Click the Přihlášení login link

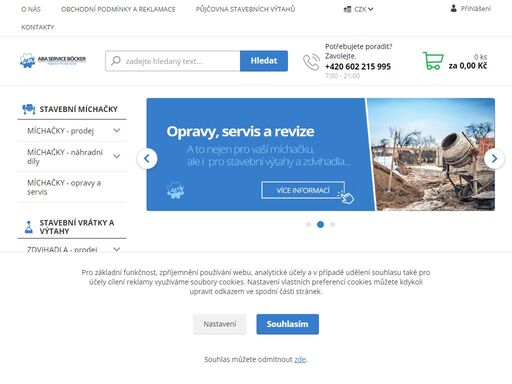click(x=476, y=9)
